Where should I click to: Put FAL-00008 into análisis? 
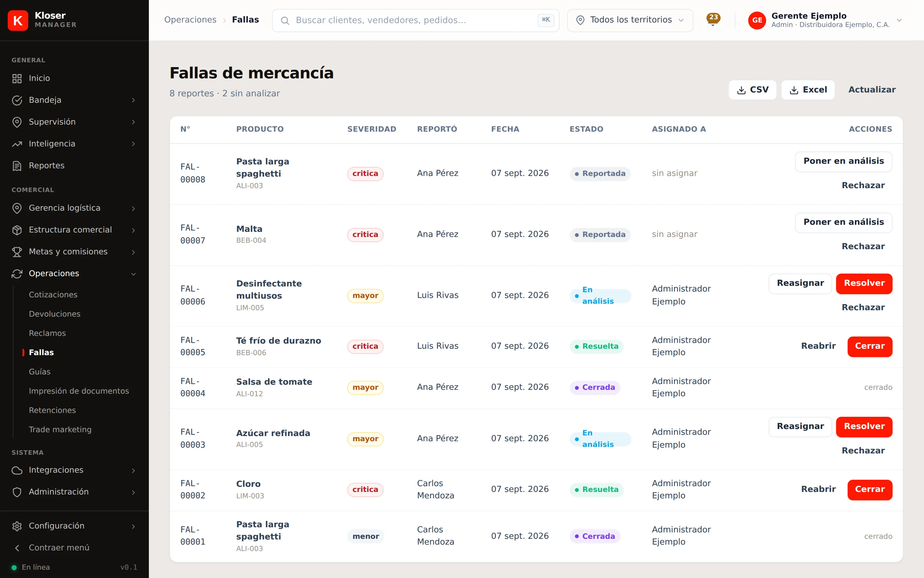[x=843, y=161]
